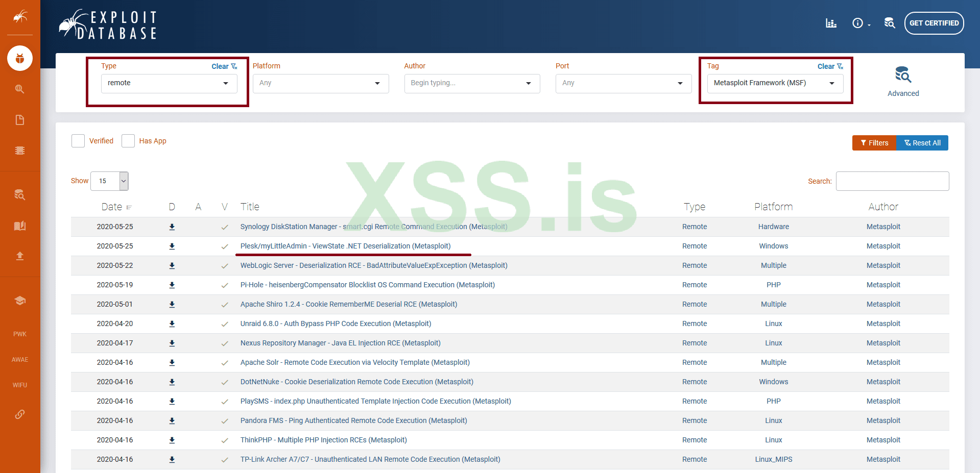Toggle the Verified checkbox
Image resolution: width=980 pixels, height=473 pixels.
pyautogui.click(x=78, y=141)
